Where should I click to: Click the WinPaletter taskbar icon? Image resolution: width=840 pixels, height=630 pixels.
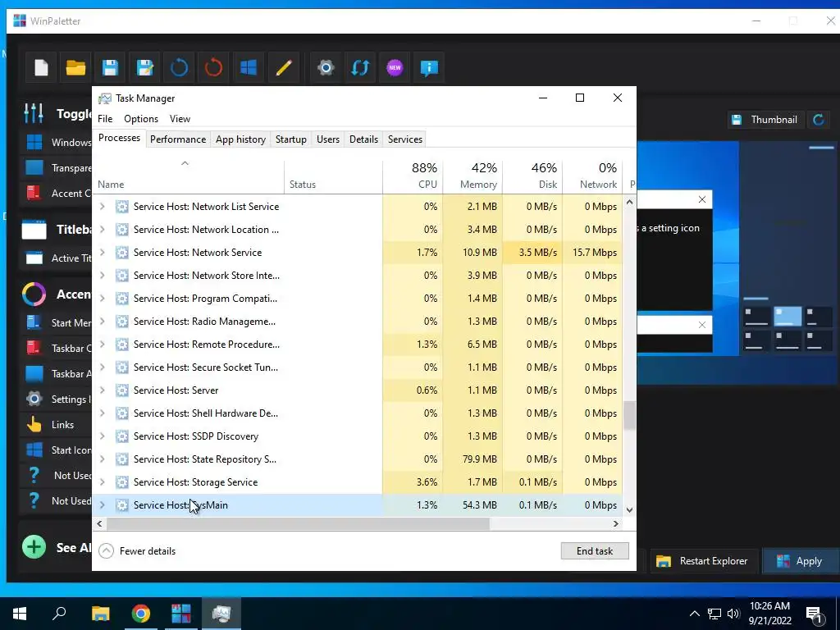(x=181, y=614)
